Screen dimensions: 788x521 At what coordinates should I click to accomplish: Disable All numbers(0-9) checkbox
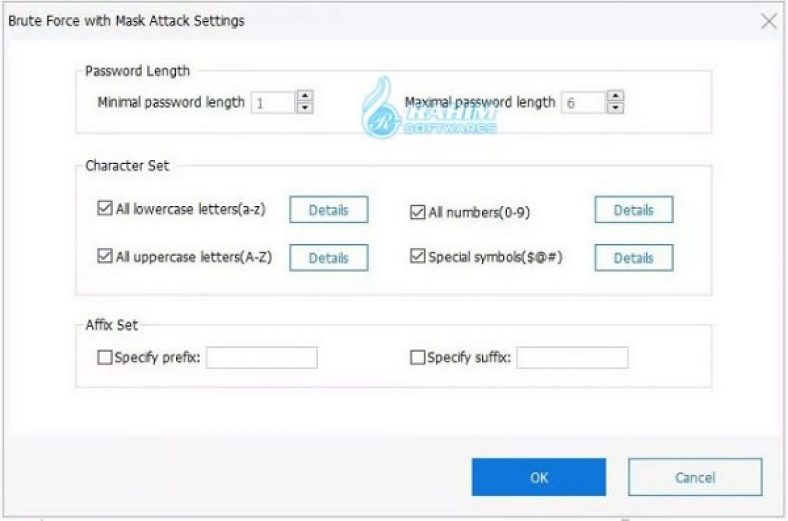click(x=418, y=211)
